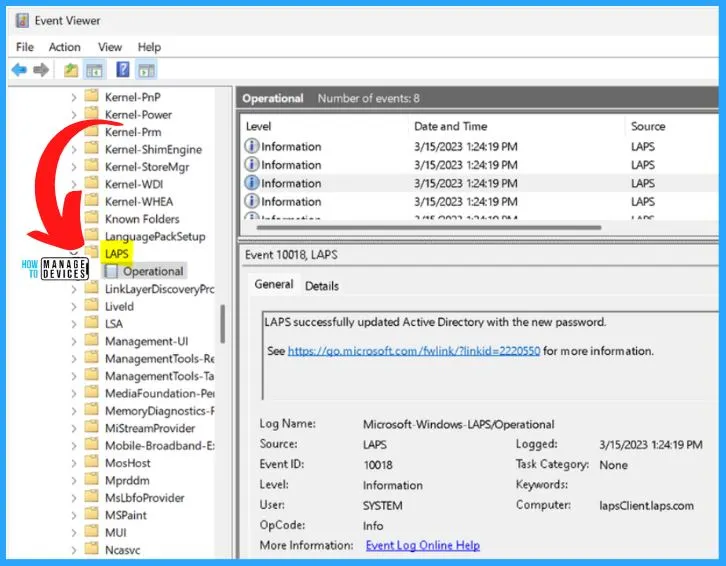
Task: Expand the LinkLayerDiscoveryPro tree node
Action: pos(74,289)
